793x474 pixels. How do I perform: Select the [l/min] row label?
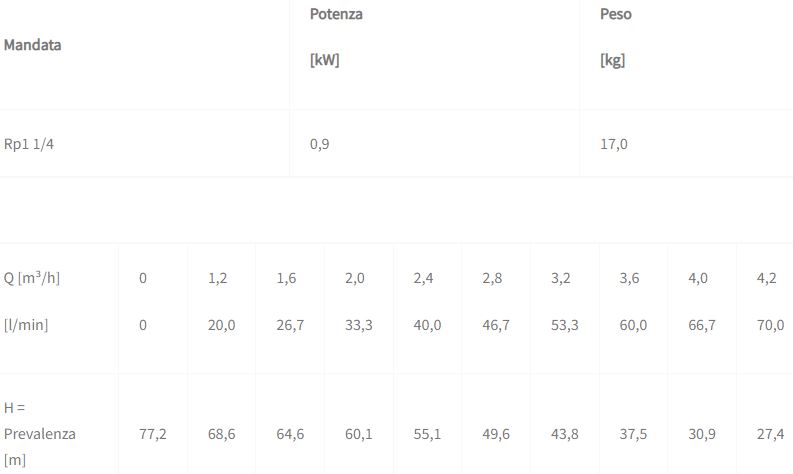tap(26, 325)
